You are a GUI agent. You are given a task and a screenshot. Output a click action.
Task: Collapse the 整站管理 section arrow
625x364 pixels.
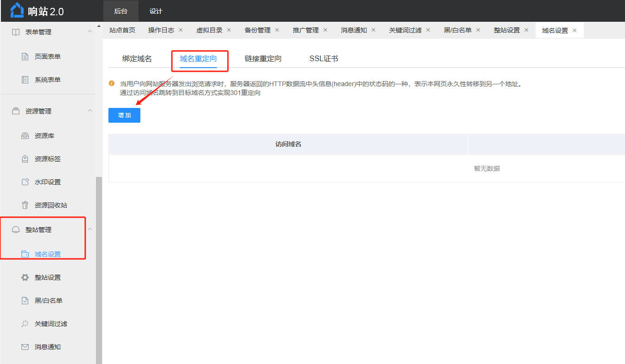tap(90, 229)
